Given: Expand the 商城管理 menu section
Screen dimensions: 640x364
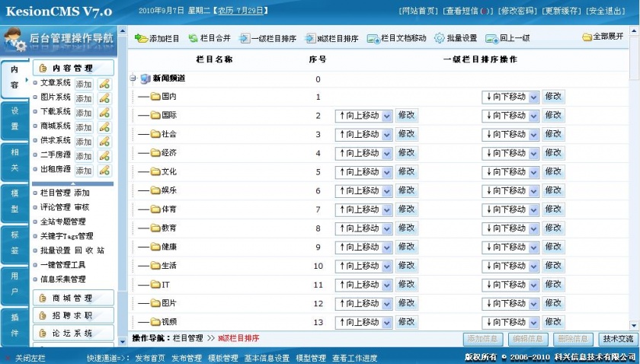Looking at the screenshot, I should [73, 299].
